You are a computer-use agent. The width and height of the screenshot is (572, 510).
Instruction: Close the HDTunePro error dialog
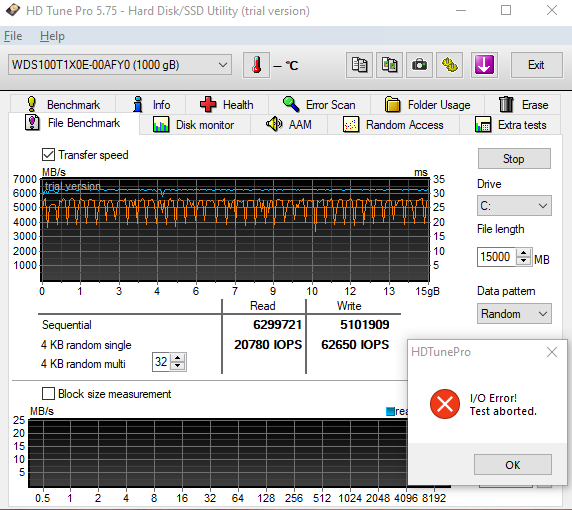pyautogui.click(x=552, y=352)
